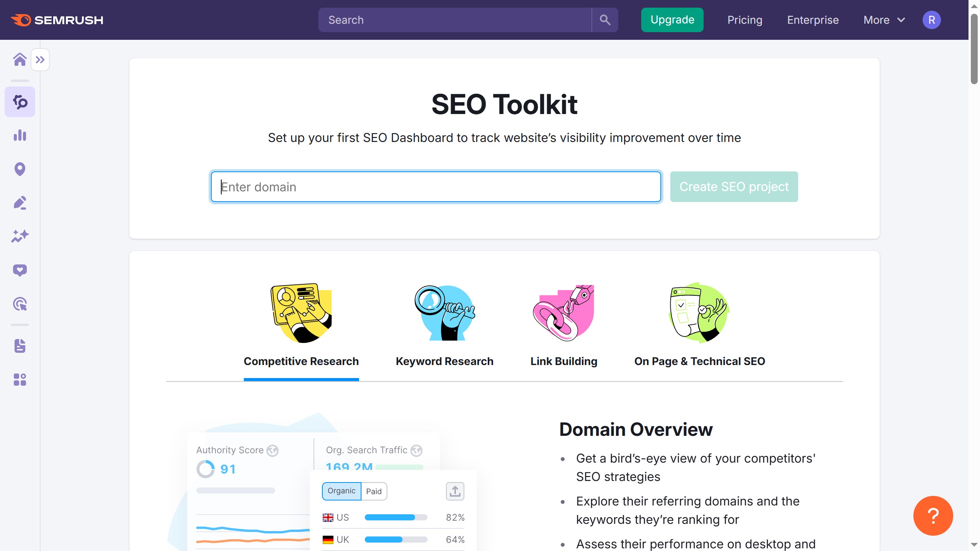The height and width of the screenshot is (551, 980).
Task: Open the Reports document icon in sidebar
Action: tap(20, 346)
